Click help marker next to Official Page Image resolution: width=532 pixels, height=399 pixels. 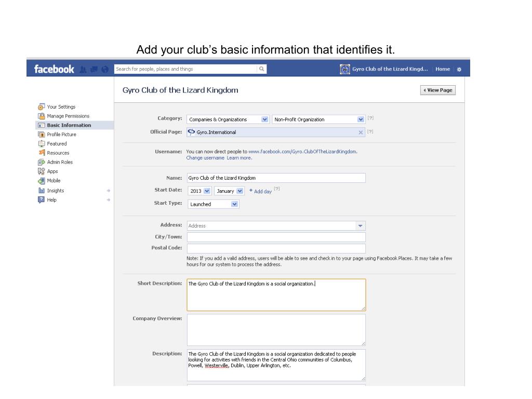coord(370,131)
